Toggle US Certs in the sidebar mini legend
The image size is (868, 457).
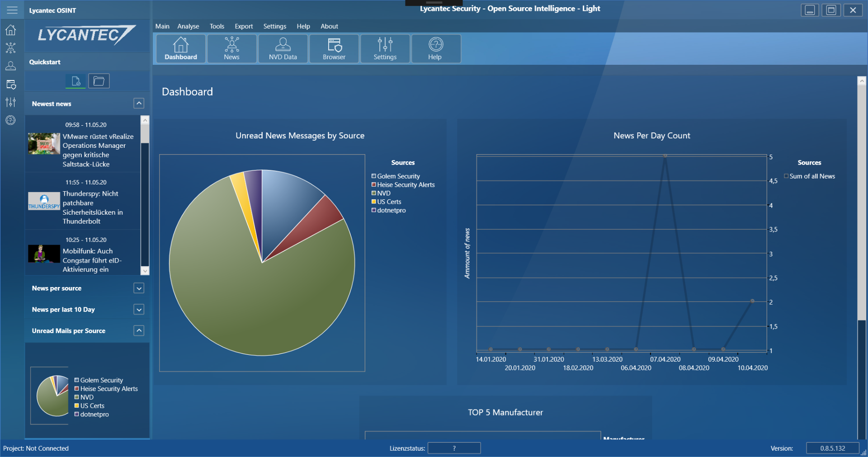pyautogui.click(x=90, y=406)
